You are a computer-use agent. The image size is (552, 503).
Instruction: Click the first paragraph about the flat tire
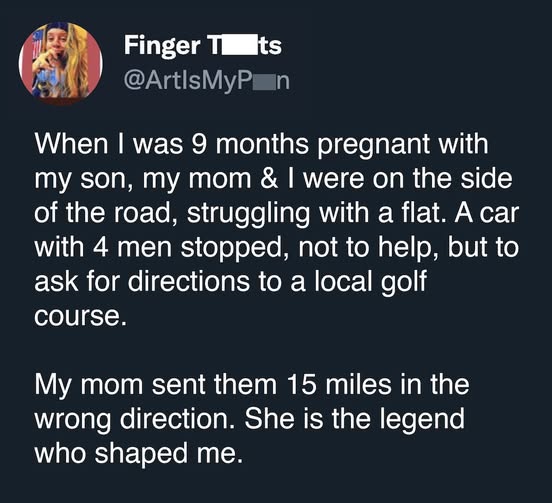pos(276,230)
